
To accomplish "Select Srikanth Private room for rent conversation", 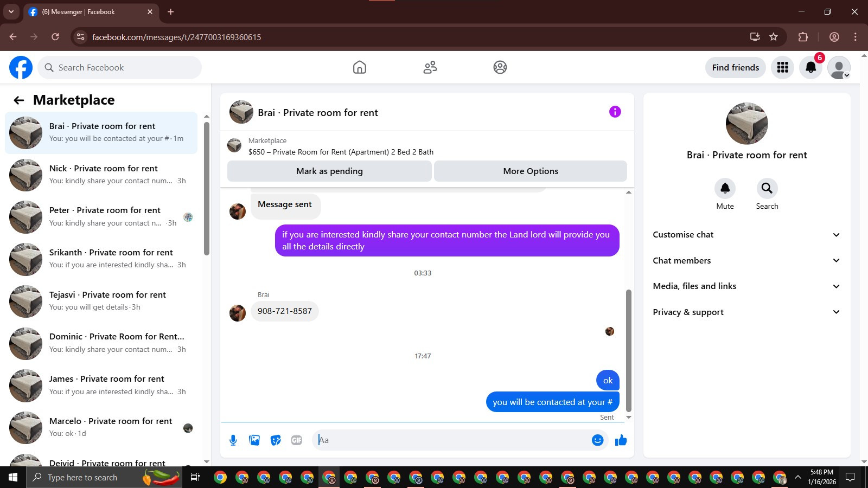I will [x=101, y=259].
